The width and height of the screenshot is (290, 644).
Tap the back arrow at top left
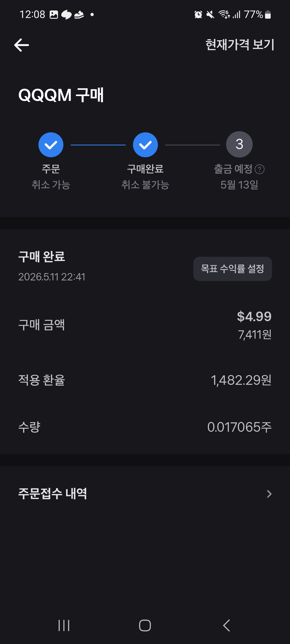(x=21, y=45)
